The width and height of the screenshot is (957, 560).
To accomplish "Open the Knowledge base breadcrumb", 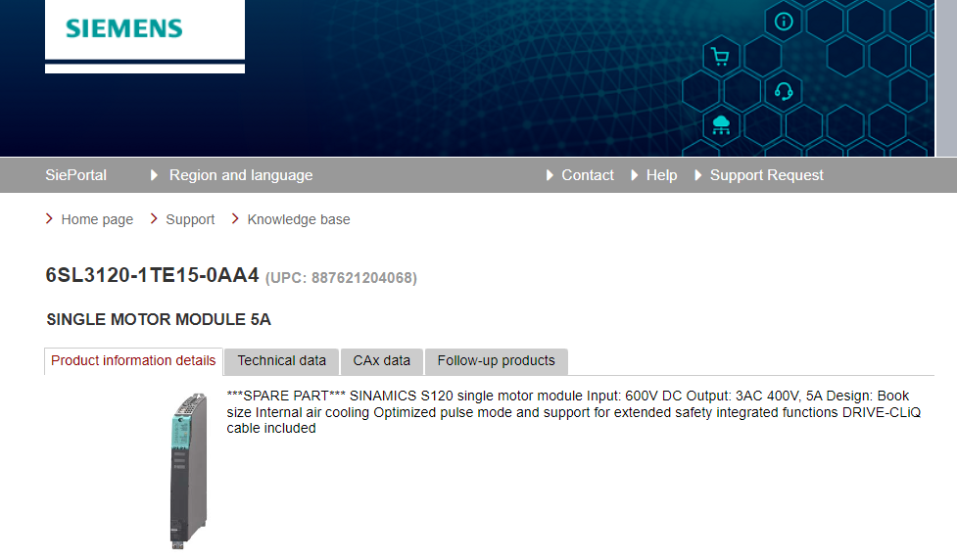I will click(298, 219).
